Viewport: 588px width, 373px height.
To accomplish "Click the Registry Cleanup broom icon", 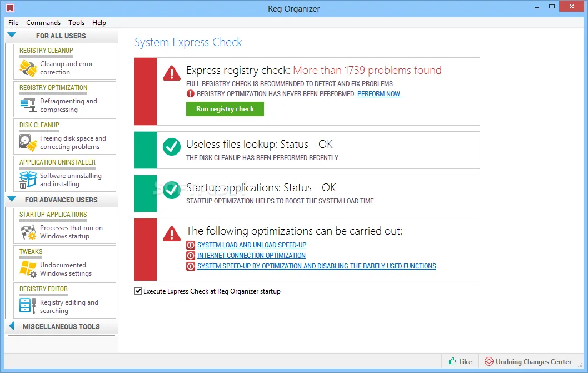I will pyautogui.click(x=28, y=68).
